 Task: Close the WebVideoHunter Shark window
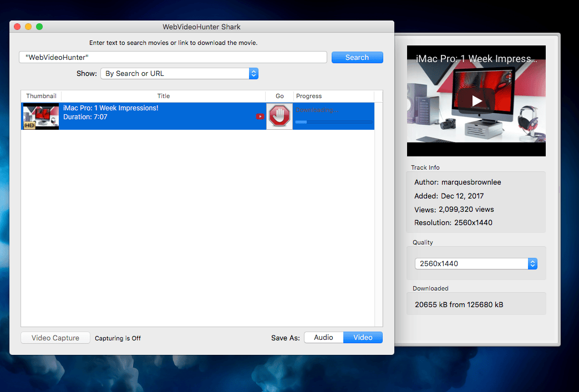point(17,27)
